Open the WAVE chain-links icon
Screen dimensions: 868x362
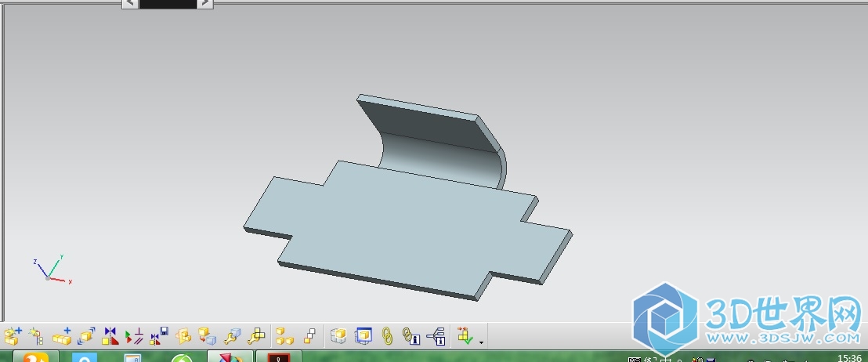pyautogui.click(x=388, y=335)
